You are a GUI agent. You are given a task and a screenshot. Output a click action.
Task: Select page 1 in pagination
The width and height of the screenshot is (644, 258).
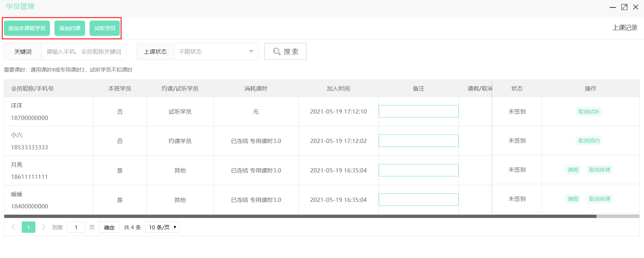click(28, 227)
